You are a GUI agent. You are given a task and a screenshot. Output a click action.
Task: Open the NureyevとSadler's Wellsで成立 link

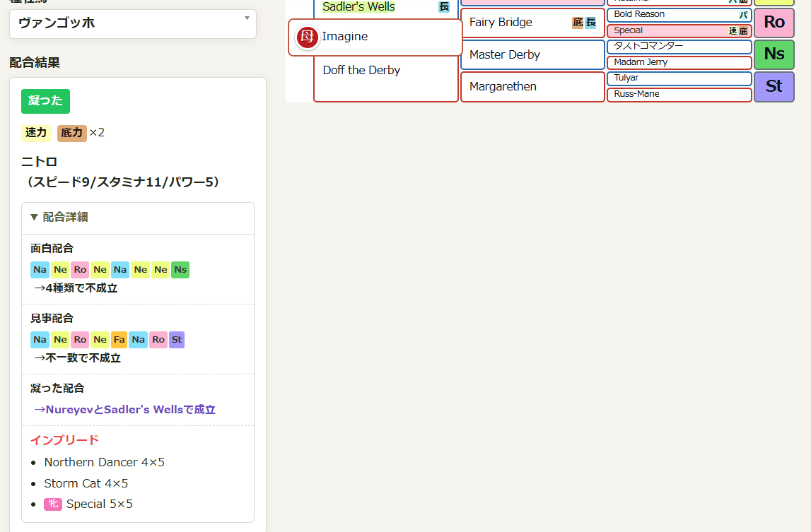(124, 410)
